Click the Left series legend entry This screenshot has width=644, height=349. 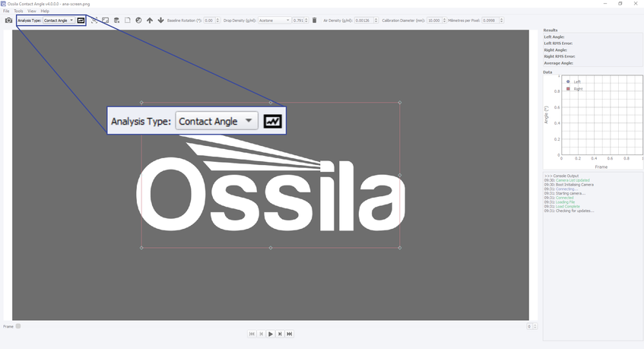click(x=573, y=81)
